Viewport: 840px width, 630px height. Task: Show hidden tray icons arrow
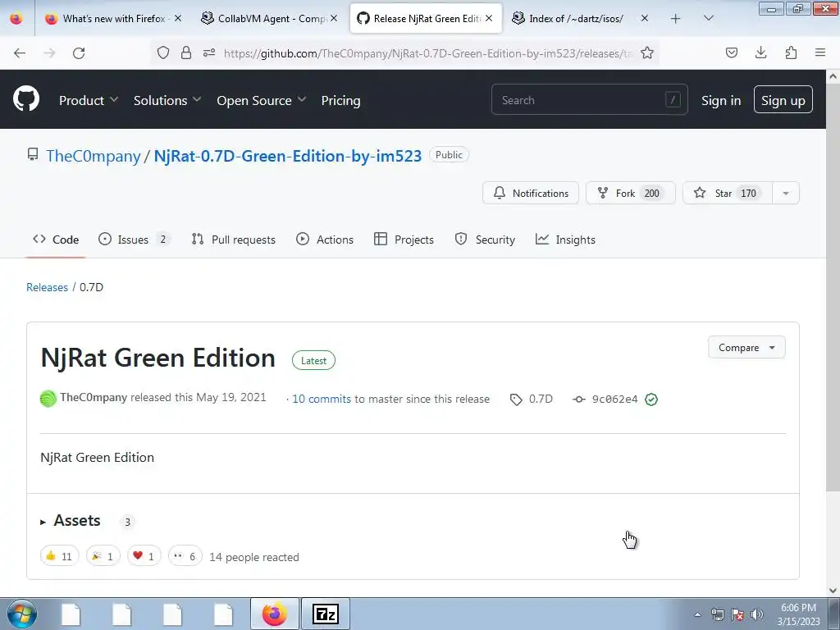697,614
